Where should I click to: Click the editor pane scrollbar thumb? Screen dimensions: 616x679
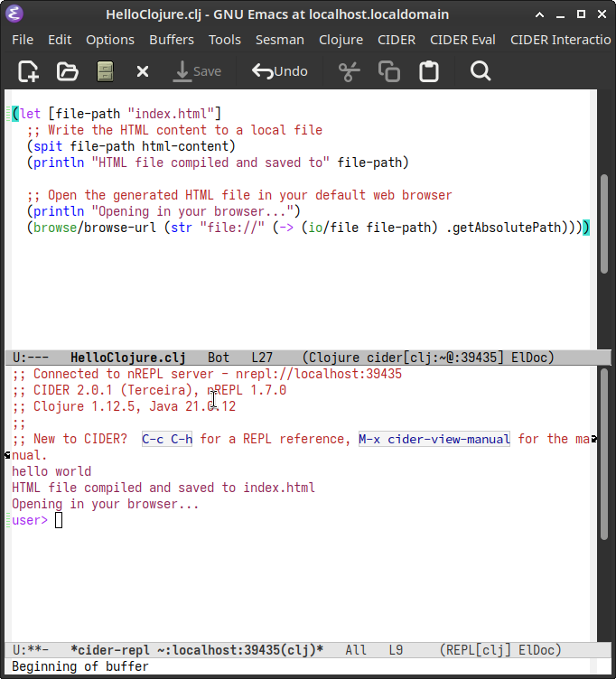click(605, 223)
